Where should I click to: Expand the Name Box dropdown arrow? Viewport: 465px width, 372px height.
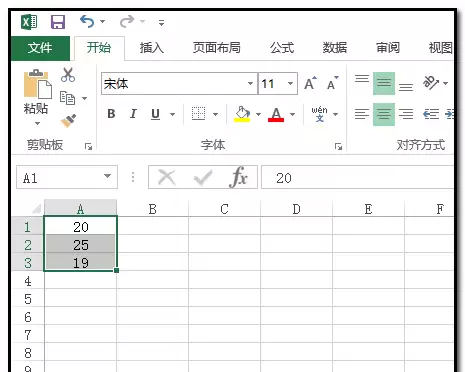pos(107,176)
